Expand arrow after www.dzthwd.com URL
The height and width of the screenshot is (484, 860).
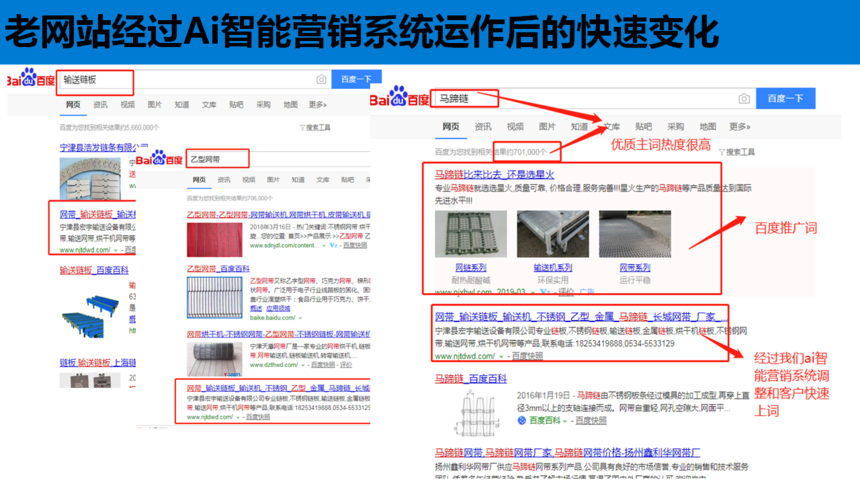303,365
